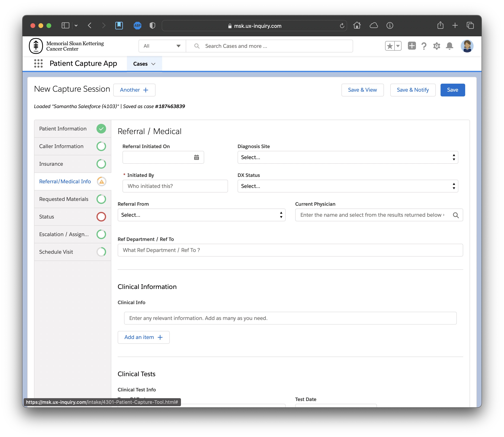
Task: Reload the page using the refresh icon
Action: coord(342,26)
